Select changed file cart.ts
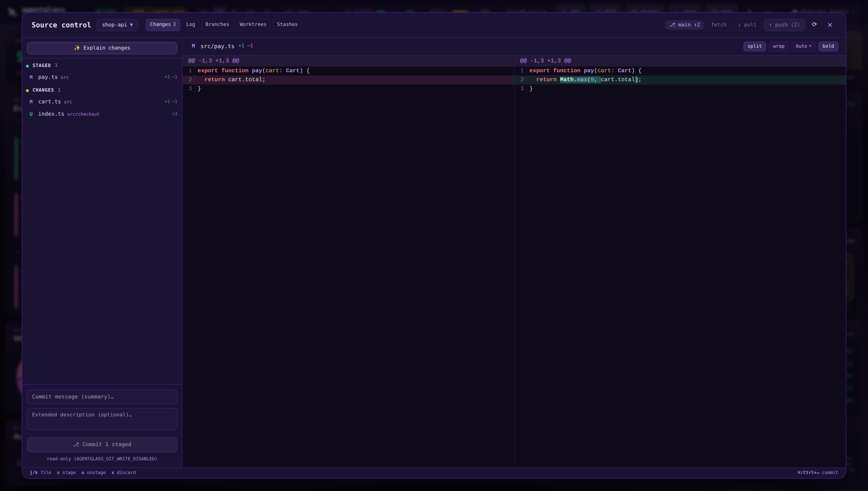The height and width of the screenshot is (491, 868). [102, 102]
